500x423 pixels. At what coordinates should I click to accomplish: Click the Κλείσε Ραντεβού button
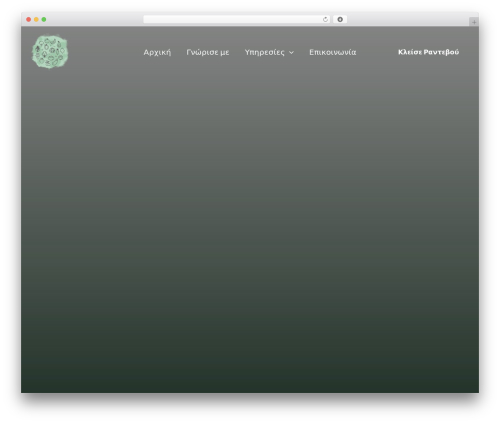point(428,52)
